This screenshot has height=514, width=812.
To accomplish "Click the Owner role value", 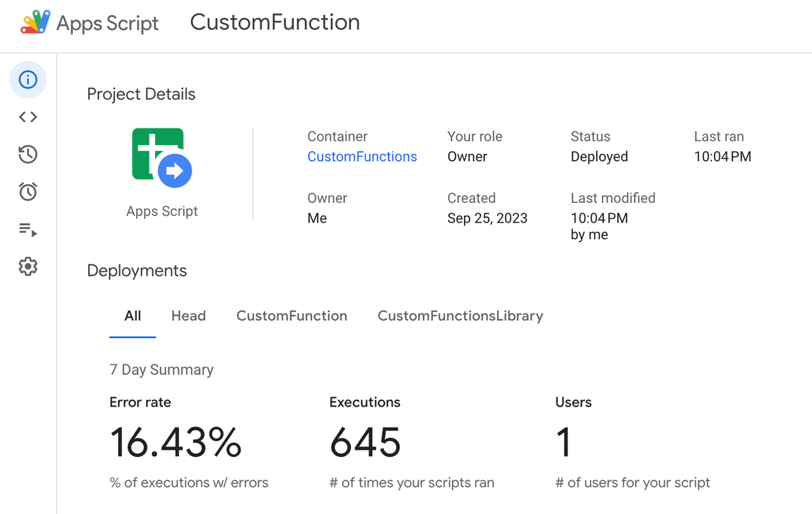I will click(467, 157).
